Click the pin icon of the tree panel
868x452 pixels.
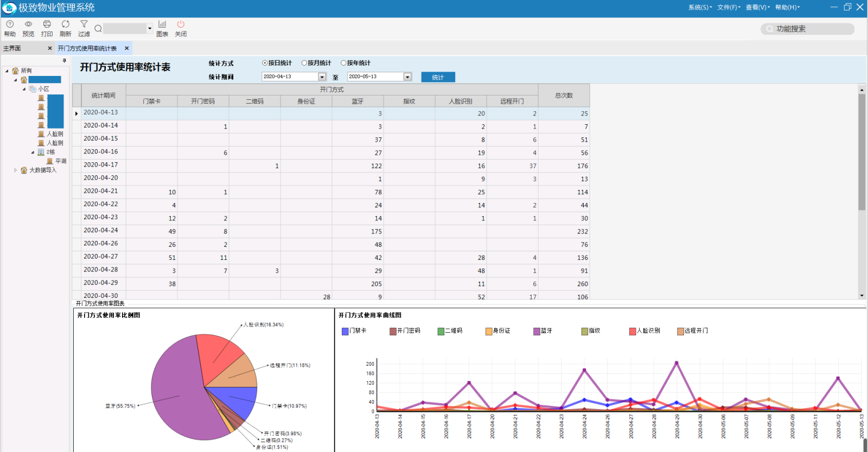pyautogui.click(x=64, y=60)
